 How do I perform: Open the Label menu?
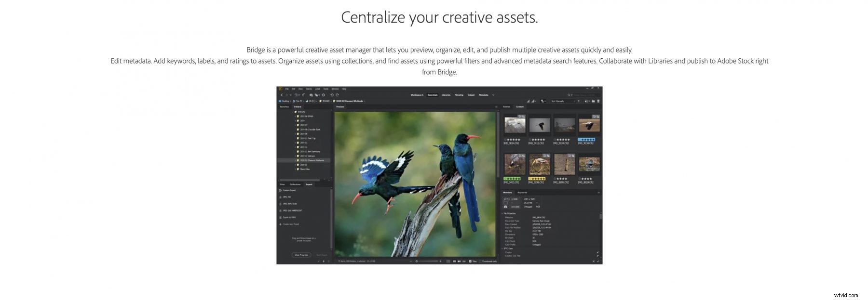point(317,89)
